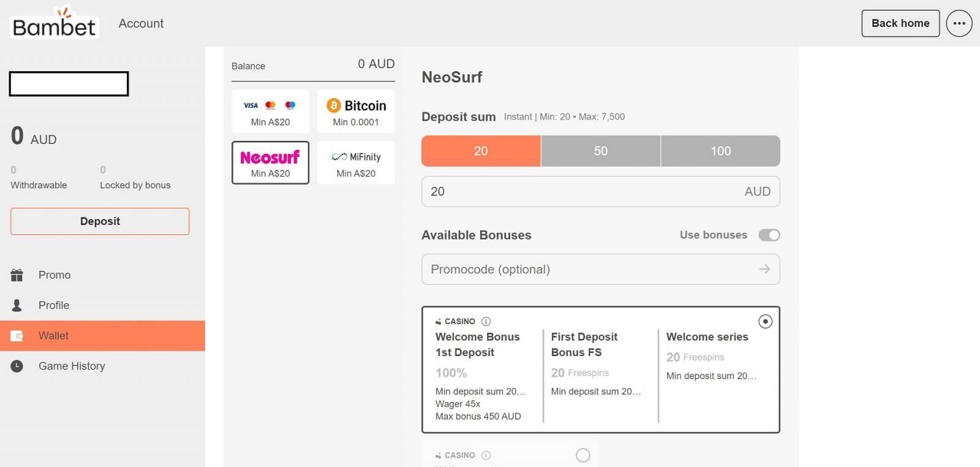Click the Profile person icon
980x467 pixels.
click(17, 305)
